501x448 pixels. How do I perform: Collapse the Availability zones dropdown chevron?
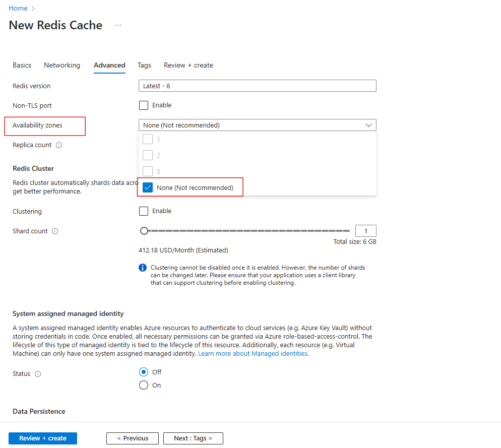[369, 124]
